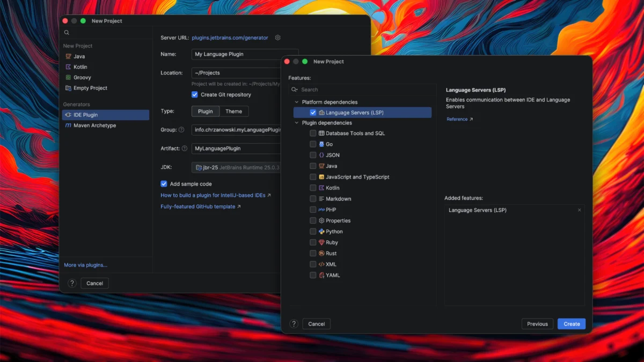This screenshot has width=644, height=362.
Task: Open Fully-featured GitHub template link
Action: tap(201, 206)
